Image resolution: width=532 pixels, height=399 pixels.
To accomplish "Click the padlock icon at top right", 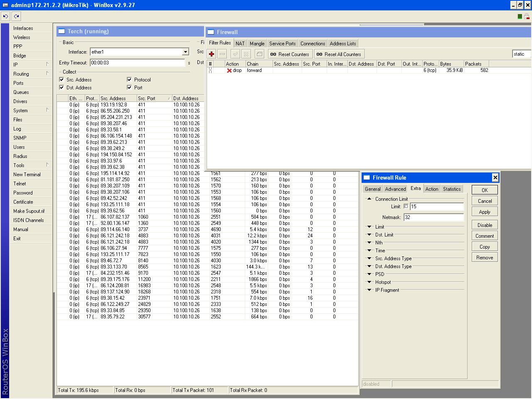I will click(x=527, y=17).
